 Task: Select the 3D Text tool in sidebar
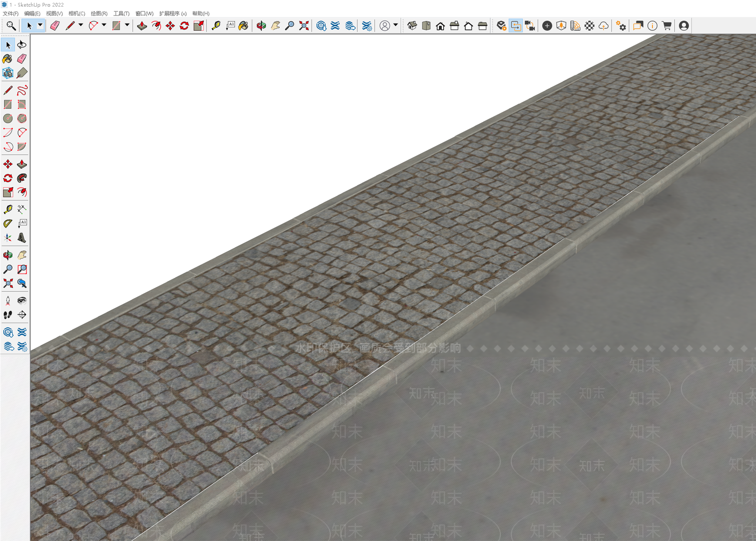22,237
